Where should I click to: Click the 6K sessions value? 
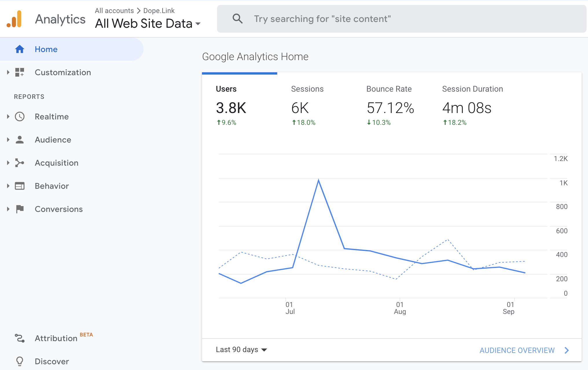click(300, 108)
